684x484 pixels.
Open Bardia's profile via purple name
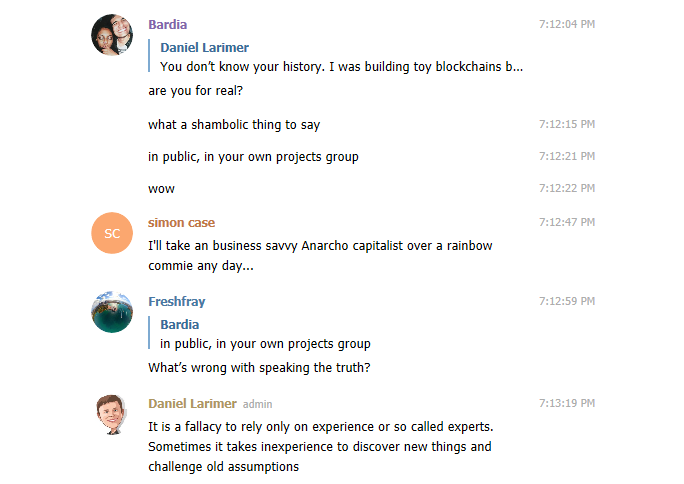click(167, 24)
